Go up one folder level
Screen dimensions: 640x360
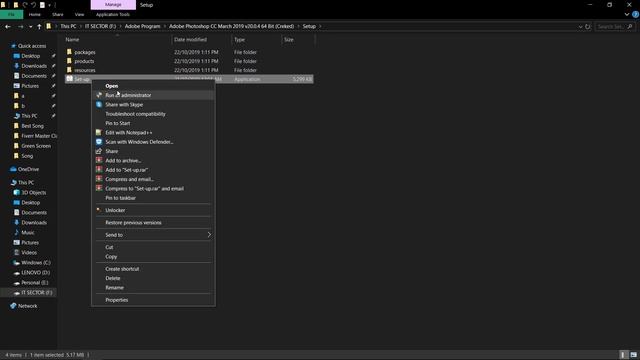[x=39, y=27]
